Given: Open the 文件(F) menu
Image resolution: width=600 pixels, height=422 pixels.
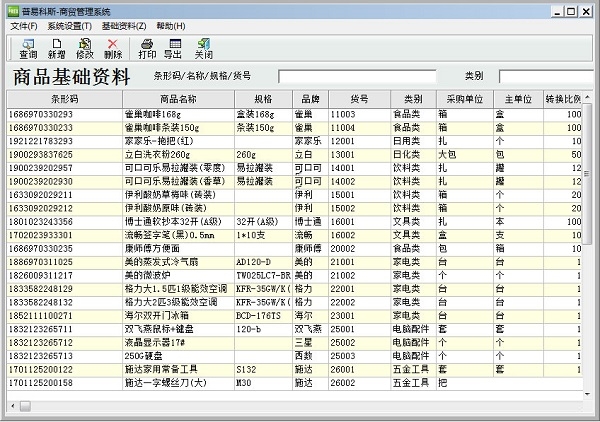Looking at the screenshot, I should (x=24, y=25).
